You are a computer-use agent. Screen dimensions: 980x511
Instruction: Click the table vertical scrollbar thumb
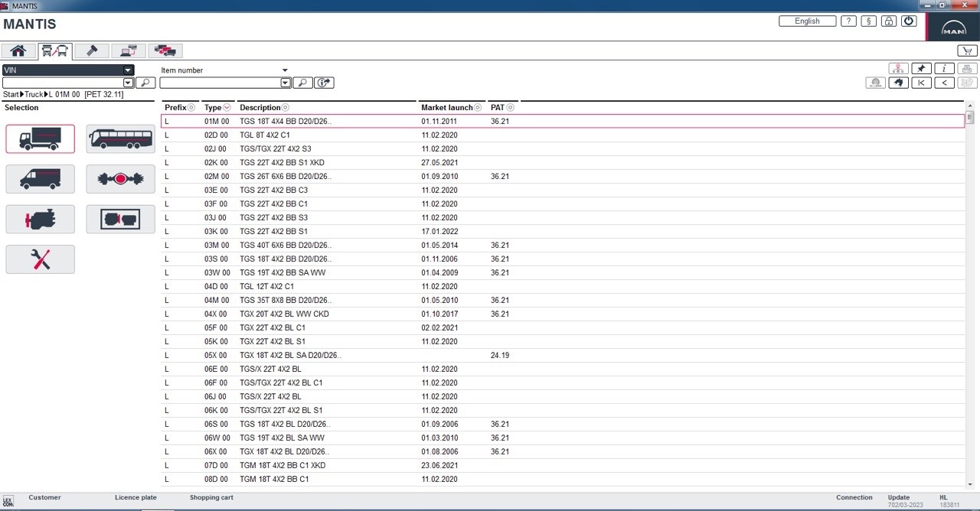click(x=970, y=117)
